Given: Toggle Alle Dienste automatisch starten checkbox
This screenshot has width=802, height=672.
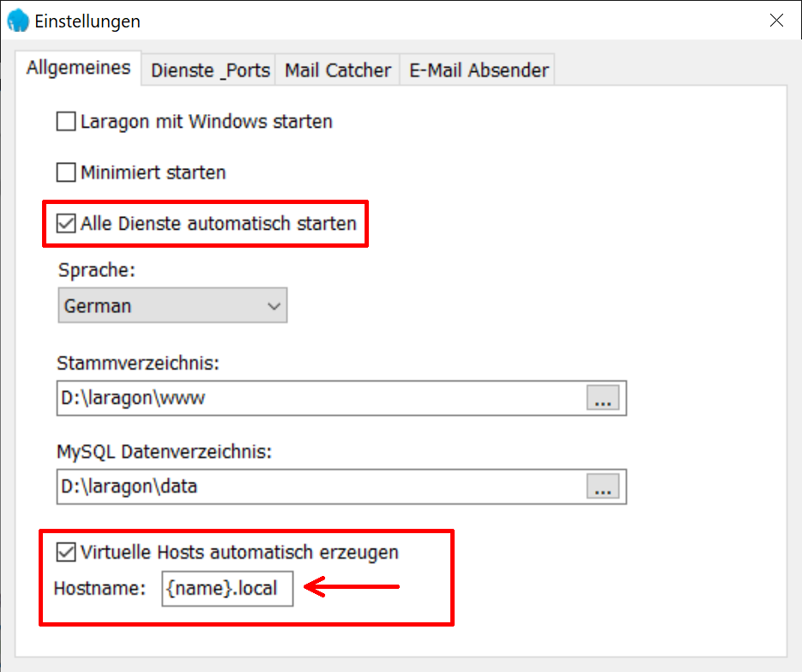Looking at the screenshot, I should coord(66,224).
